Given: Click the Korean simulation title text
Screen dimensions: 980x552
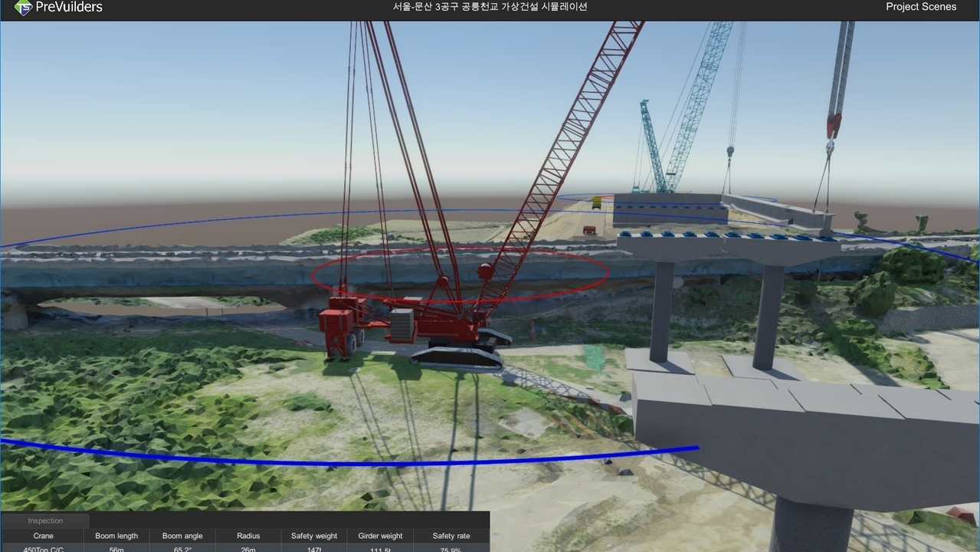Looking at the screenshot, I should (490, 7).
